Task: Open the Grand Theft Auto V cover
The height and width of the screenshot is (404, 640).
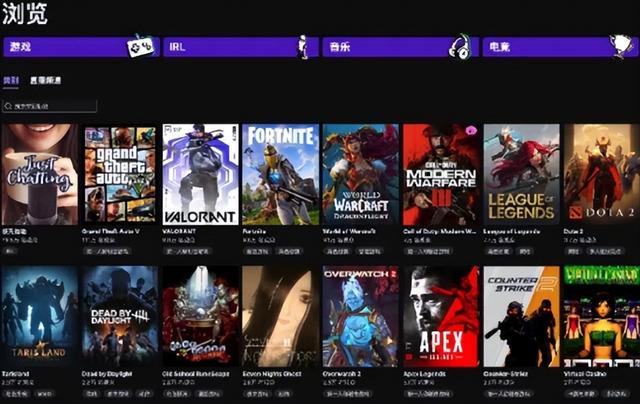Action: [120, 174]
